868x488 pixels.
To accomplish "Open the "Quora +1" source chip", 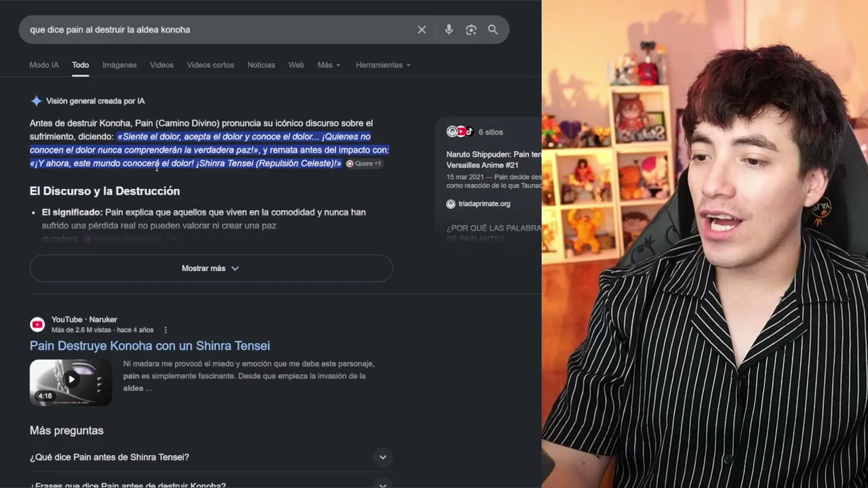I will pos(364,163).
